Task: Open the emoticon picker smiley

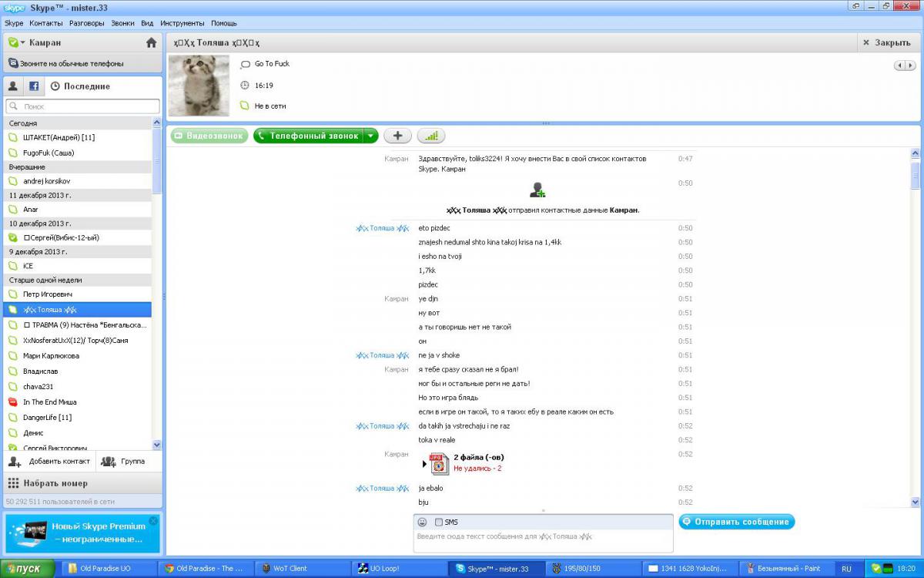Action: coord(422,522)
